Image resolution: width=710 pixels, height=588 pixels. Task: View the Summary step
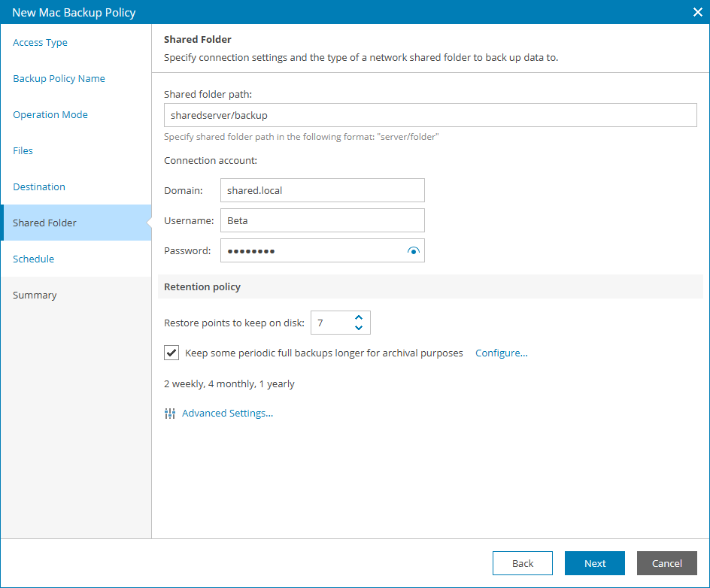pos(35,295)
